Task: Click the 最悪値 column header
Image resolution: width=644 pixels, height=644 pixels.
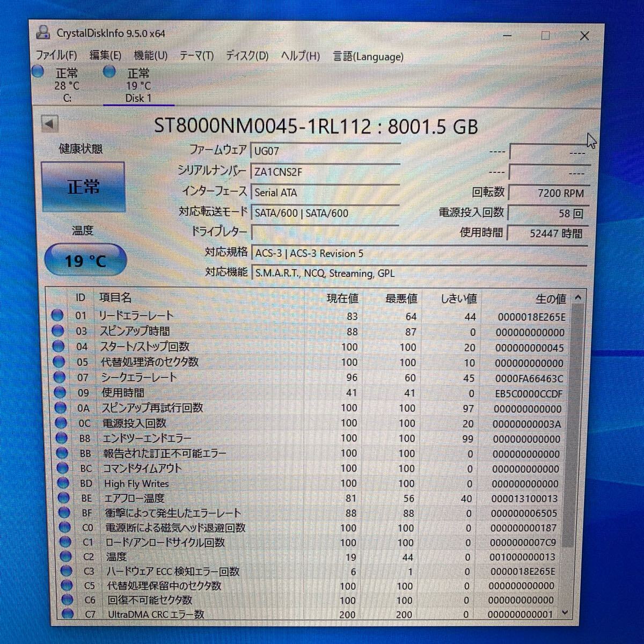Action: click(401, 298)
